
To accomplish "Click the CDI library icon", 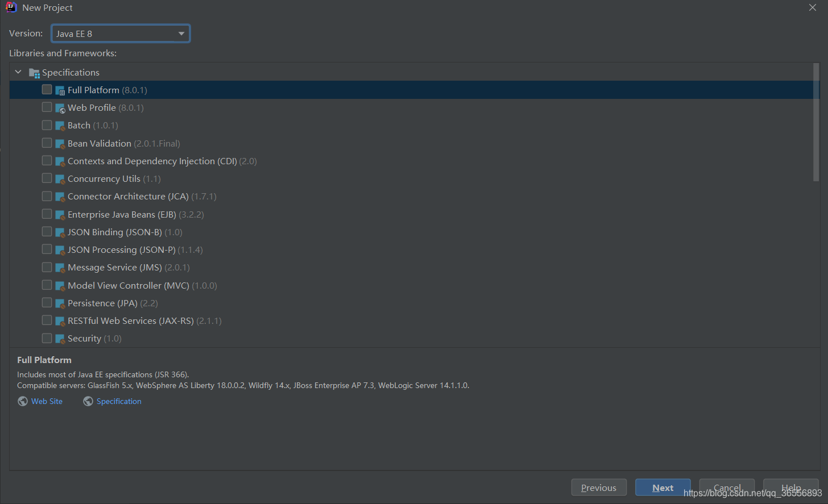I will [x=60, y=161].
